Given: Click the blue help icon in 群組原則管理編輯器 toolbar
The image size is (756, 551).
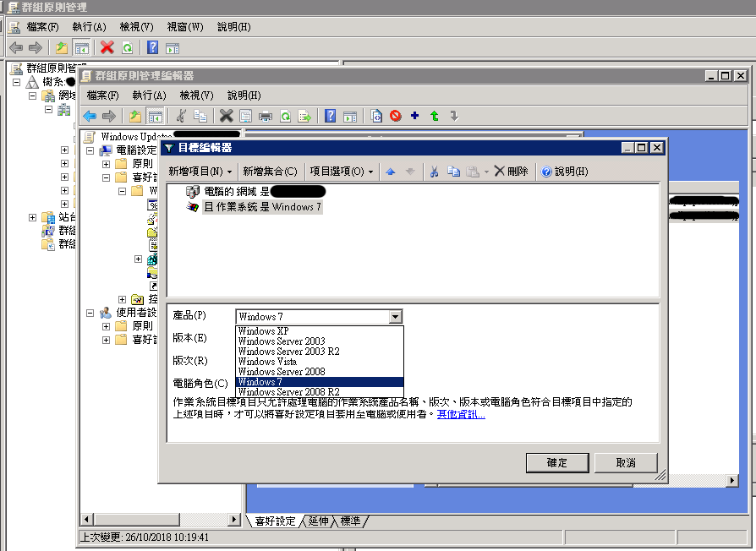Looking at the screenshot, I should click(x=331, y=116).
